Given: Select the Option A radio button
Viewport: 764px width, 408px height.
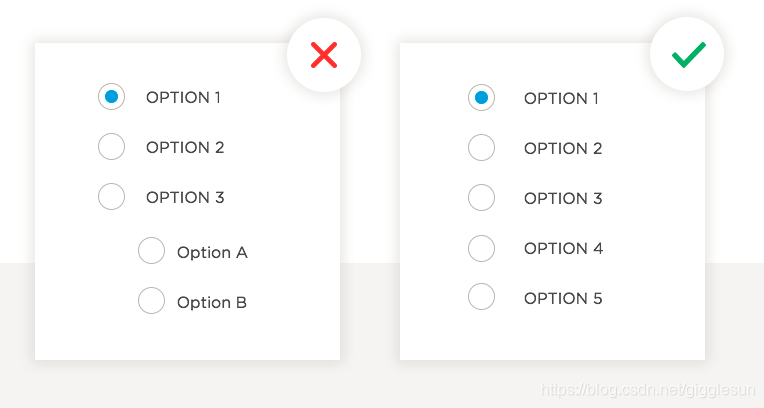Looking at the screenshot, I should coord(151,251).
